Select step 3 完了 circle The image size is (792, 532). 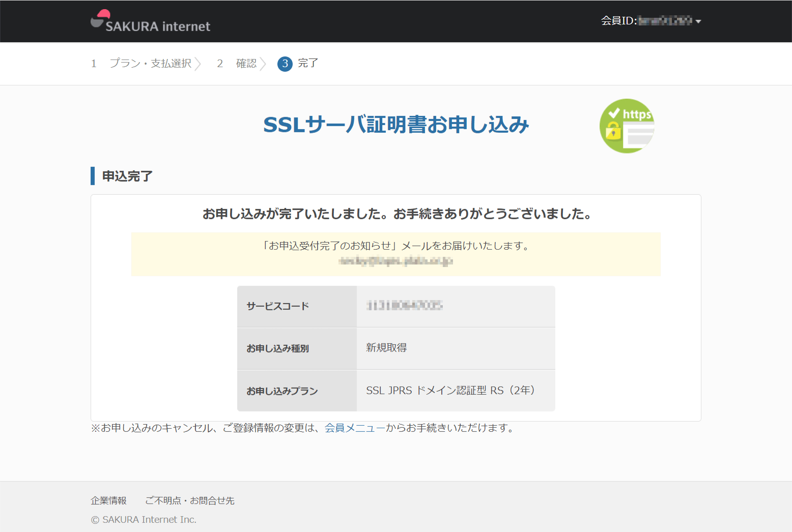(285, 64)
